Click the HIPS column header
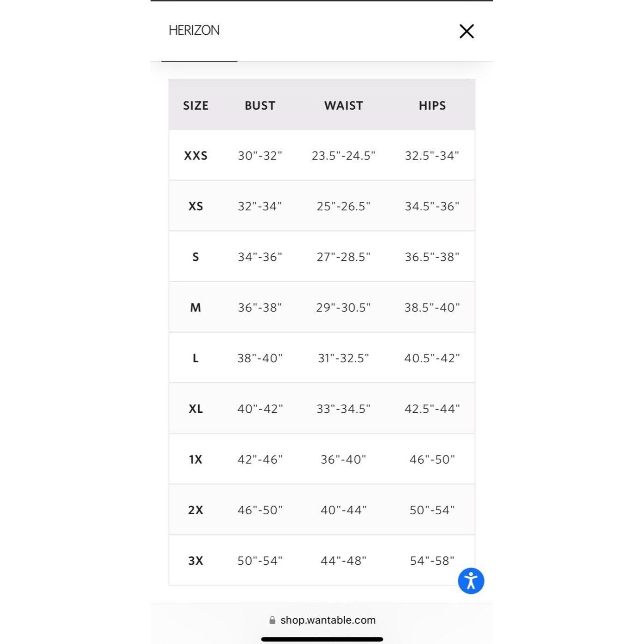 tap(432, 106)
